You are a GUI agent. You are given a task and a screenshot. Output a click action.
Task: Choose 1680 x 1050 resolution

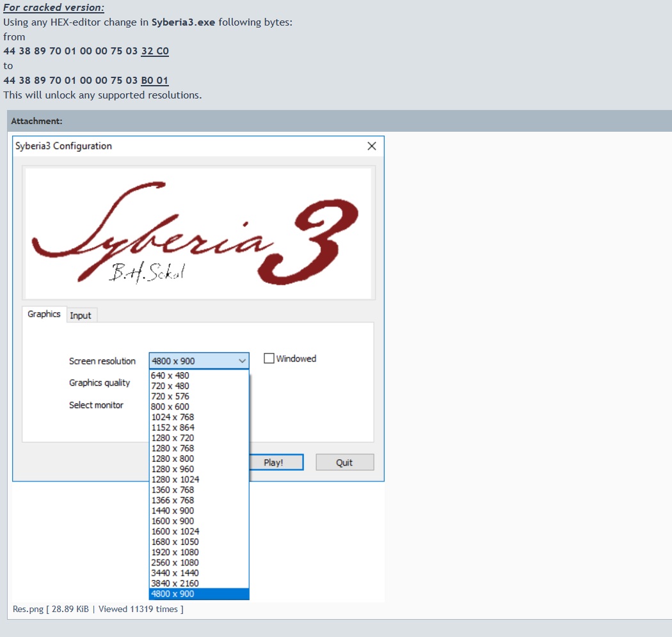click(x=199, y=542)
